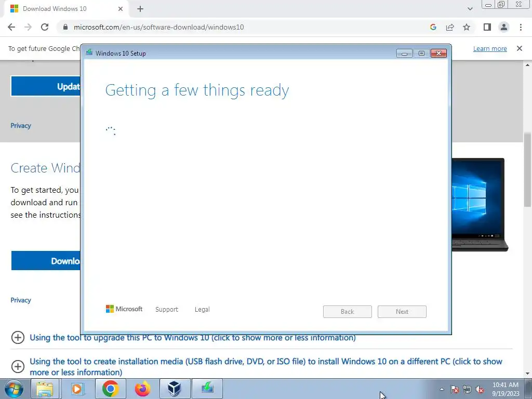
Task: Click the Microsoft logo in Setup
Action: (124, 309)
